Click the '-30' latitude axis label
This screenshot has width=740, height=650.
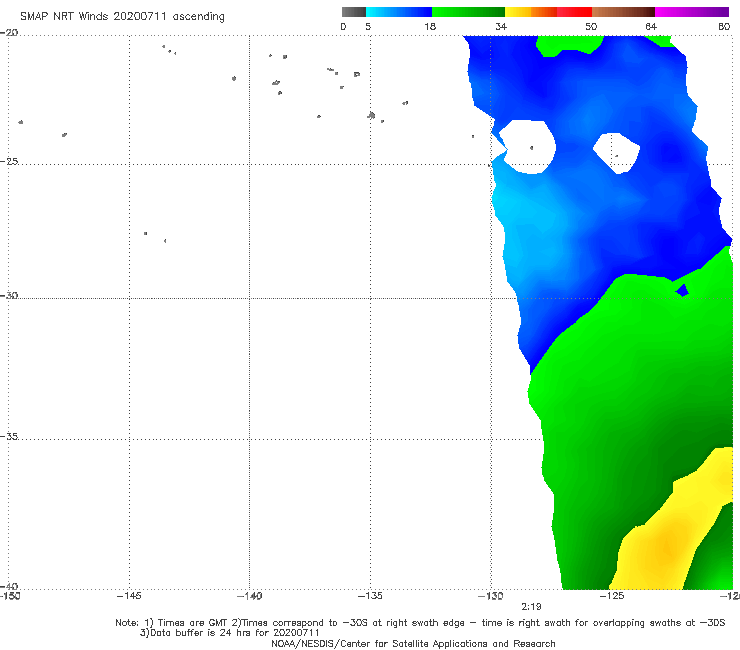(x=9, y=295)
